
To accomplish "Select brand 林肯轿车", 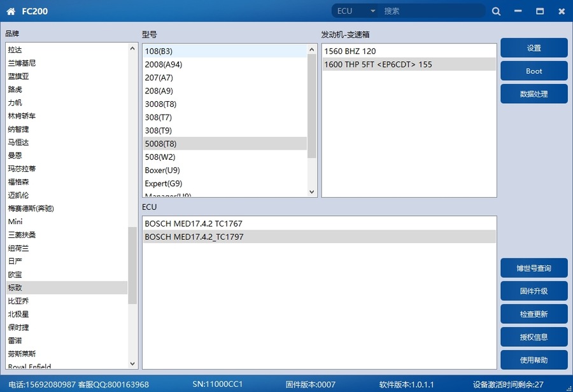I will (x=67, y=116).
